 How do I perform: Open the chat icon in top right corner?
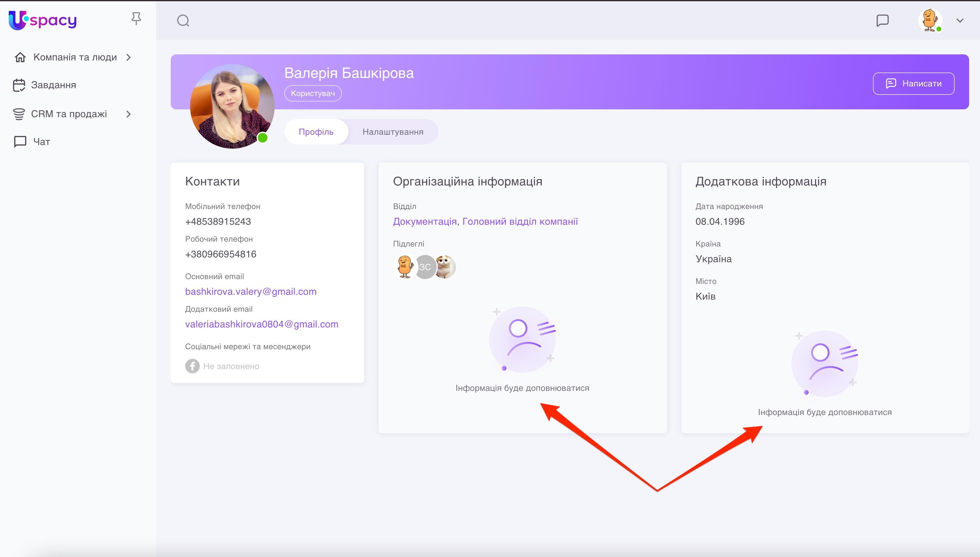pyautogui.click(x=882, y=21)
